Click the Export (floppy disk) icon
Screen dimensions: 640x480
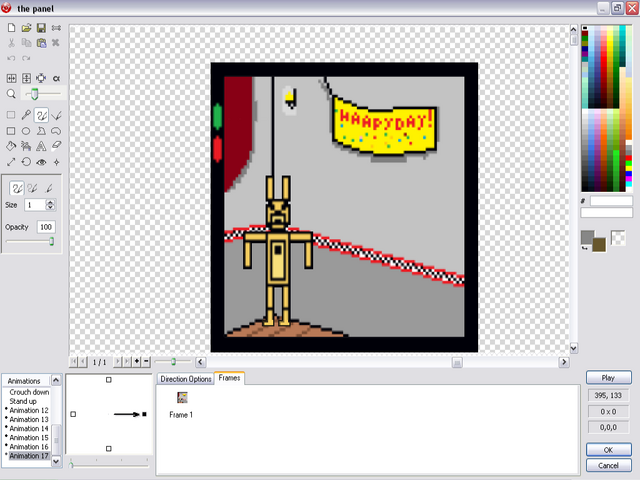click(41, 28)
